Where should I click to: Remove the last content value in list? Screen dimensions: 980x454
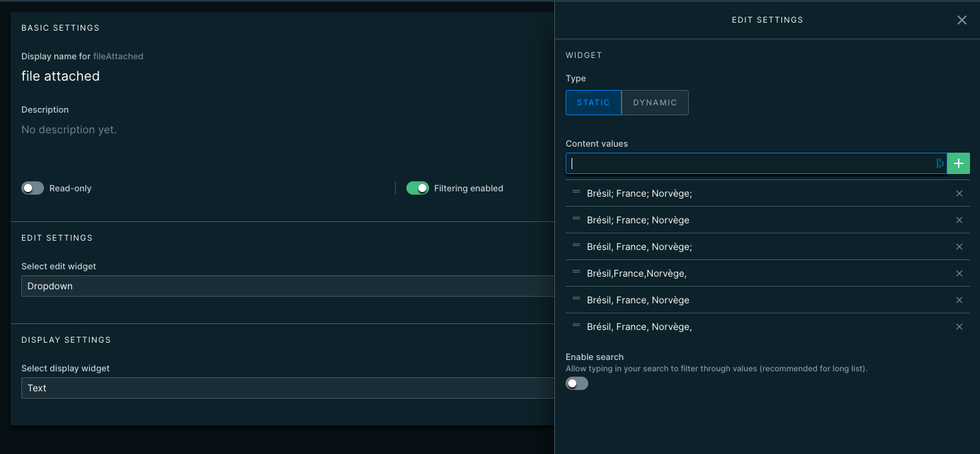pos(959,327)
